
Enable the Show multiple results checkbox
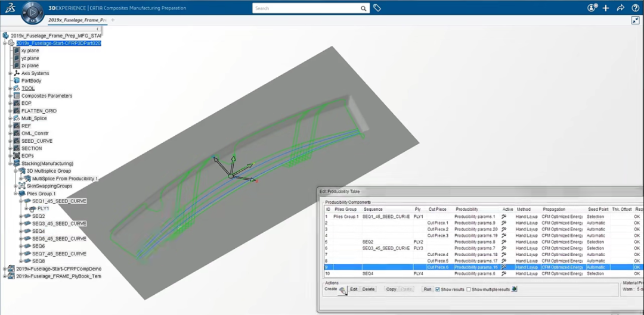pyautogui.click(x=469, y=289)
